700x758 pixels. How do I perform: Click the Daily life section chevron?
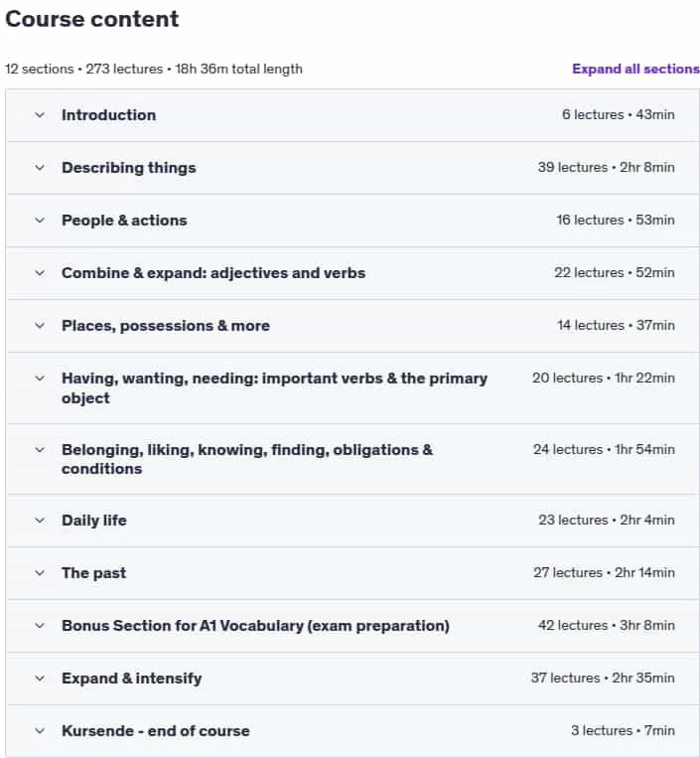point(40,521)
